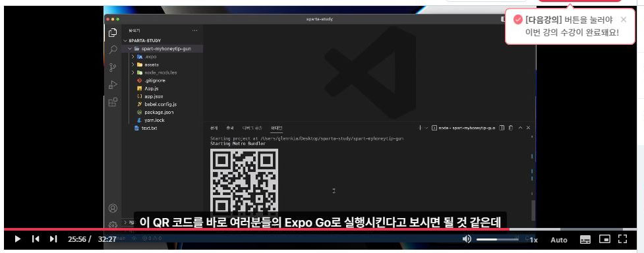Click the Korean subtitle text overlay

pyautogui.click(x=320, y=222)
